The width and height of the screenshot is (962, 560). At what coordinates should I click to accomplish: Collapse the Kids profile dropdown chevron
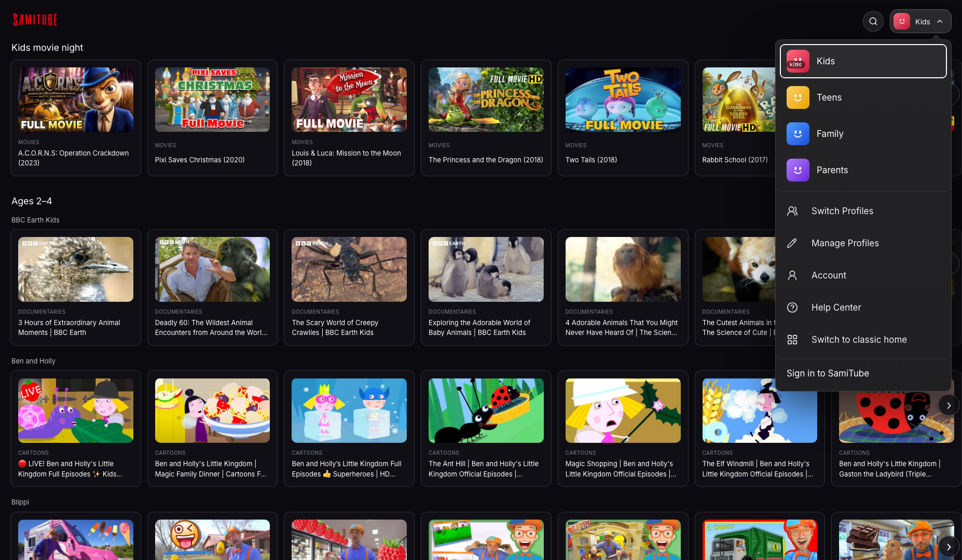pos(940,22)
